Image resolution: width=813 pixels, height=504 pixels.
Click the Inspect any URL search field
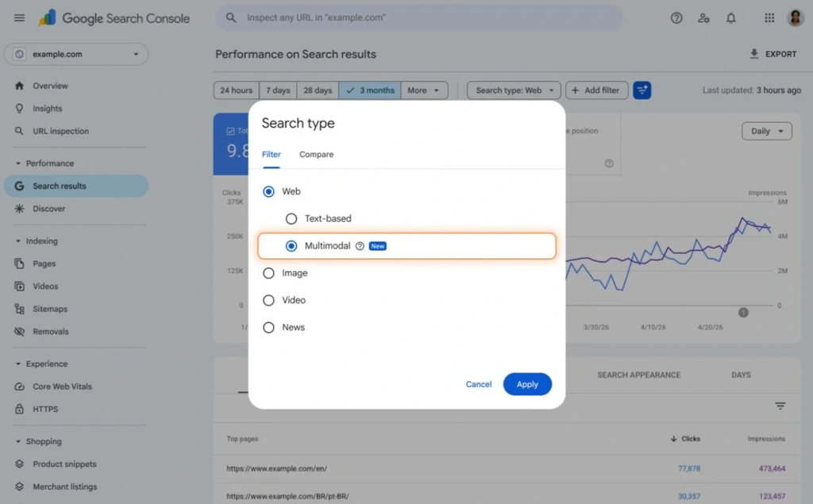point(419,17)
